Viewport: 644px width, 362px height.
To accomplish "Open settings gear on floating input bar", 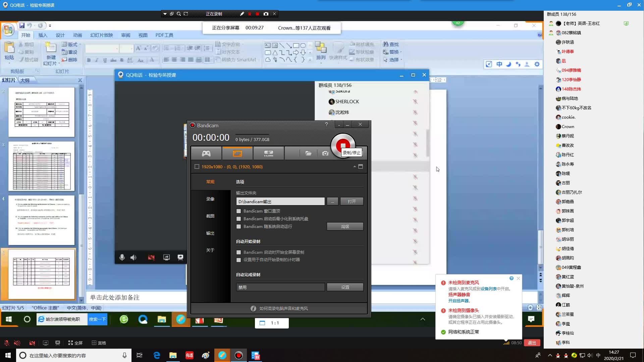I will [x=537, y=64].
